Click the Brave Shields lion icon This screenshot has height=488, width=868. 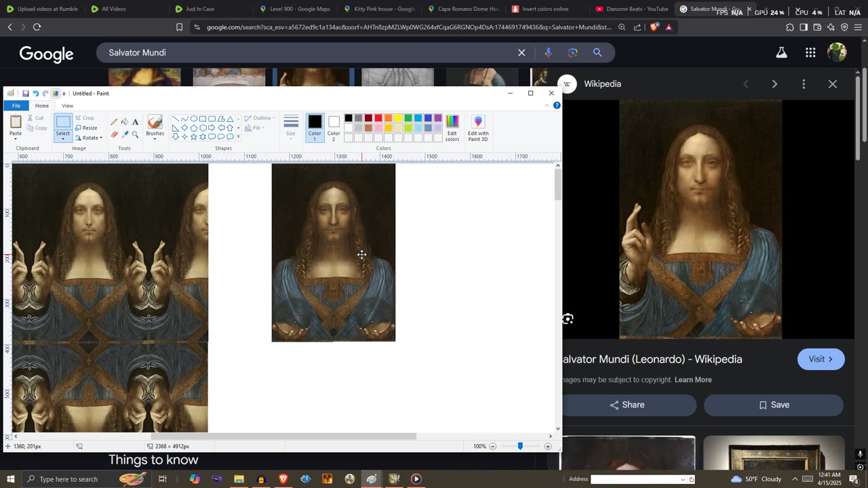click(654, 27)
